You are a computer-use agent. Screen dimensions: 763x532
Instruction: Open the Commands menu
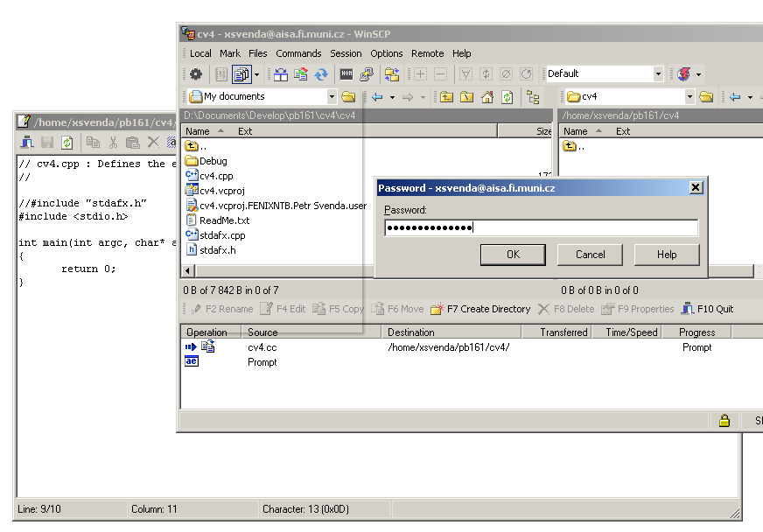point(298,53)
